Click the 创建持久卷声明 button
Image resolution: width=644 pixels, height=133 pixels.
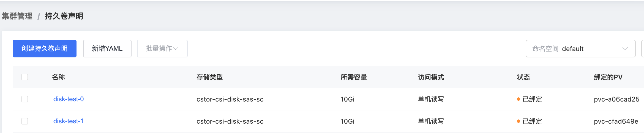45,49
